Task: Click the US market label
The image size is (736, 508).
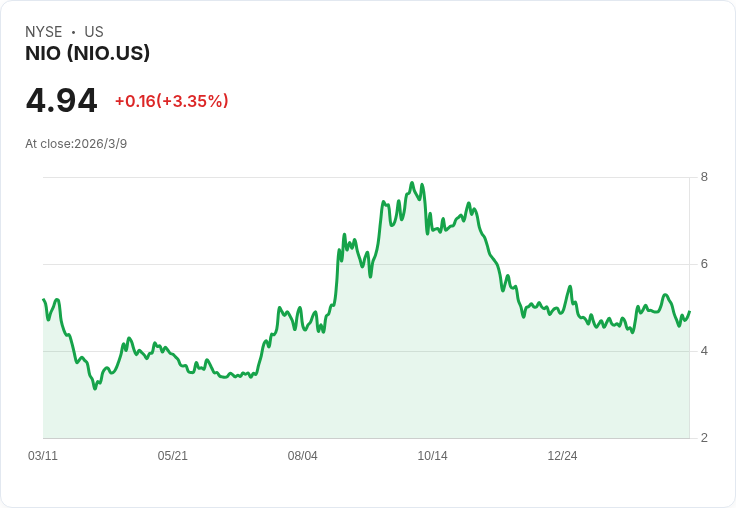Action: (94, 32)
